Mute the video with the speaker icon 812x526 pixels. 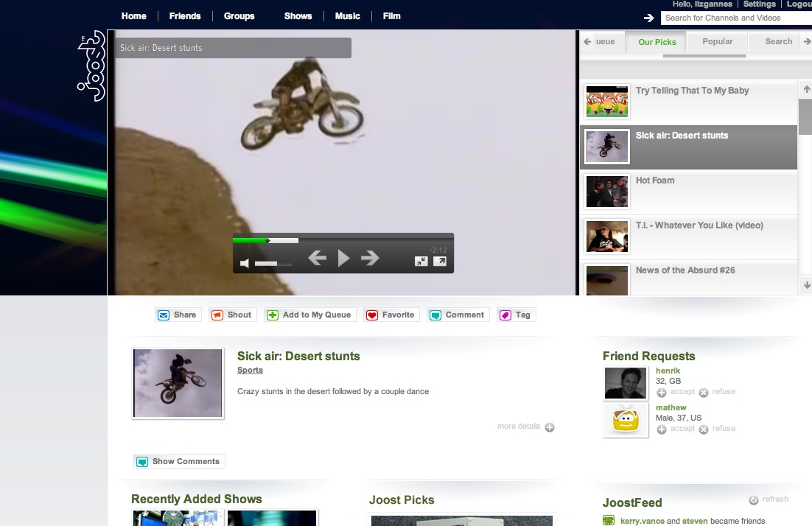[x=245, y=264]
